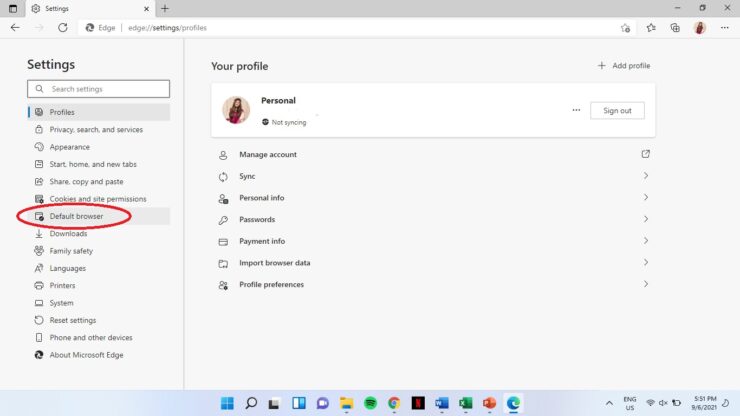
Task: Launch Spotify from taskbar
Action: 370,403
